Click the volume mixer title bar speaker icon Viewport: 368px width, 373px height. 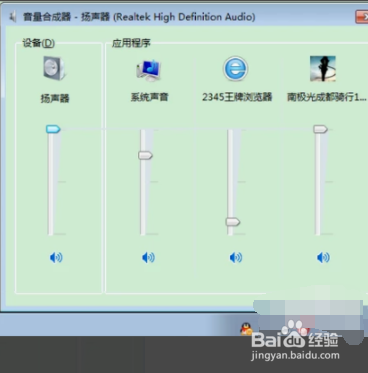(x=13, y=17)
